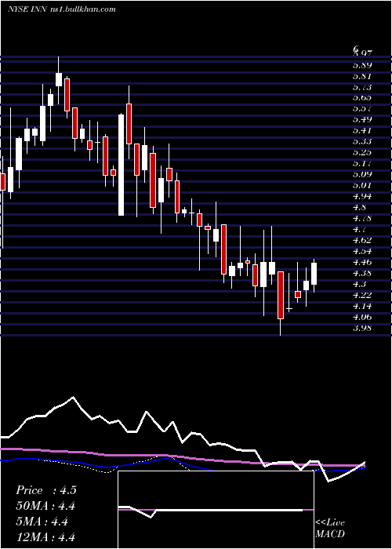This screenshot has height=549, width=392.
Task: Click inside the MACD inset chart box
Action: point(216,510)
